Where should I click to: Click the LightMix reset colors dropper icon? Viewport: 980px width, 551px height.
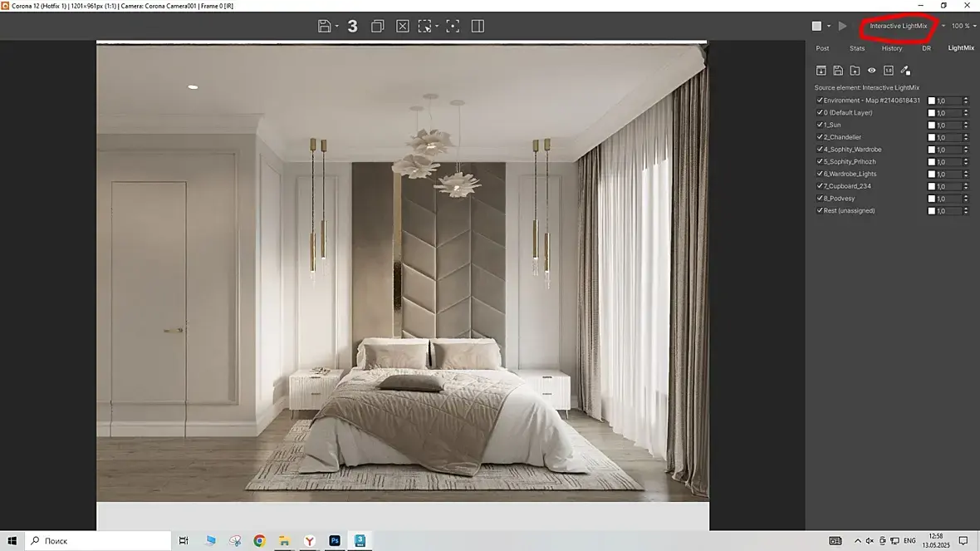[905, 71]
